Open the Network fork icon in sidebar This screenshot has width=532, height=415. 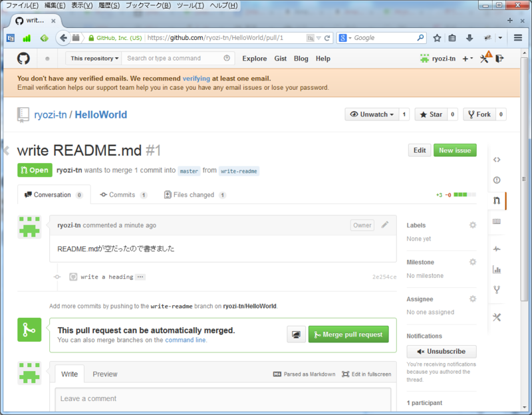pos(497,290)
